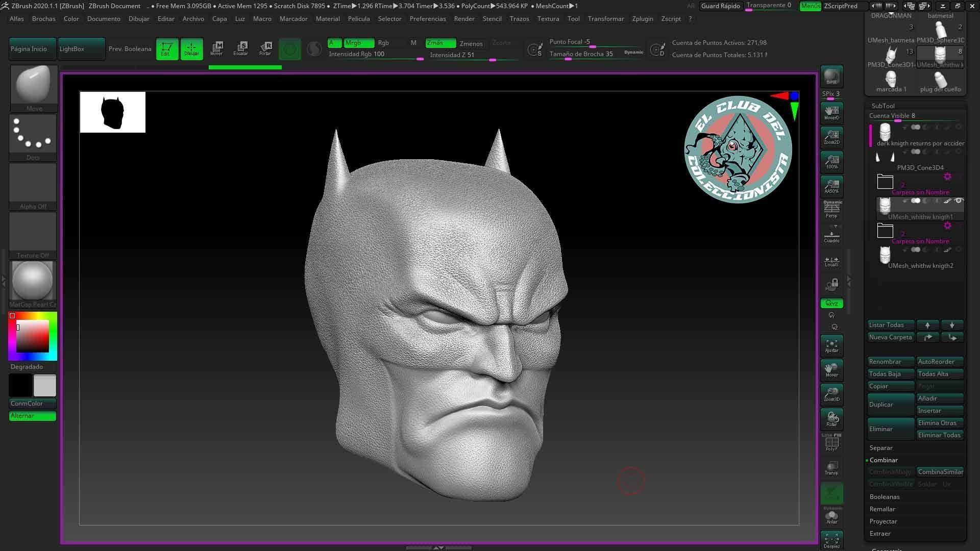Click MoverD scroll document icon
Image resolution: width=980 pixels, height=551 pixels.
pyautogui.click(x=831, y=112)
